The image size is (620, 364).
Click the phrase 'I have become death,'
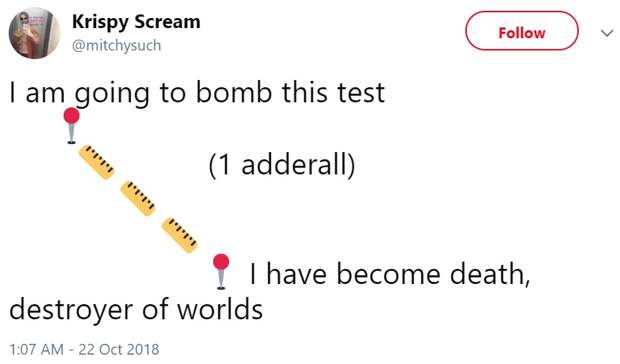click(389, 274)
